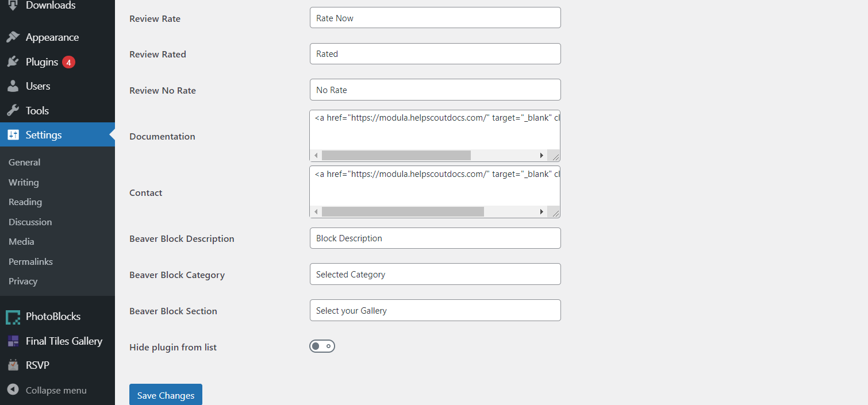
Task: Click the Review Rated input field
Action: (x=435, y=53)
